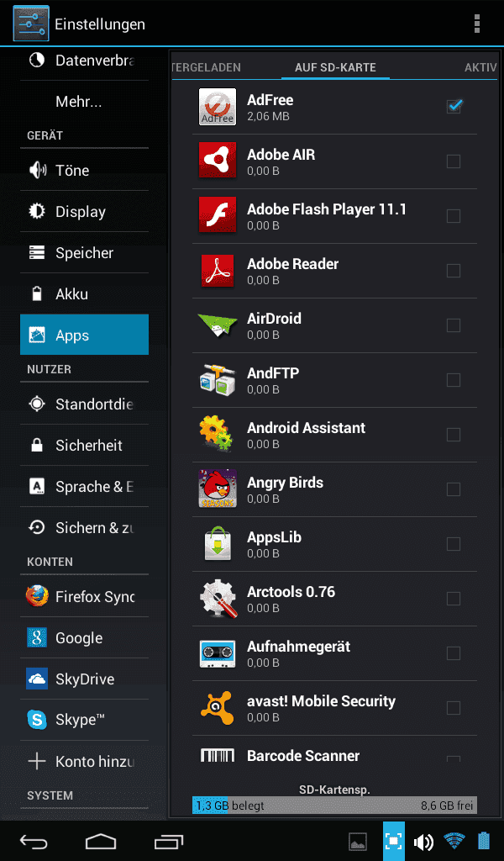The width and height of the screenshot is (504, 861).
Task: Open the Mehr... settings entry
Action: pyautogui.click(x=85, y=102)
